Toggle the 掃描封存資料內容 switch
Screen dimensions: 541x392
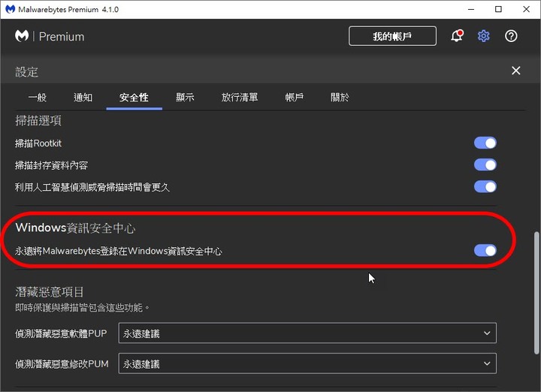(x=485, y=164)
